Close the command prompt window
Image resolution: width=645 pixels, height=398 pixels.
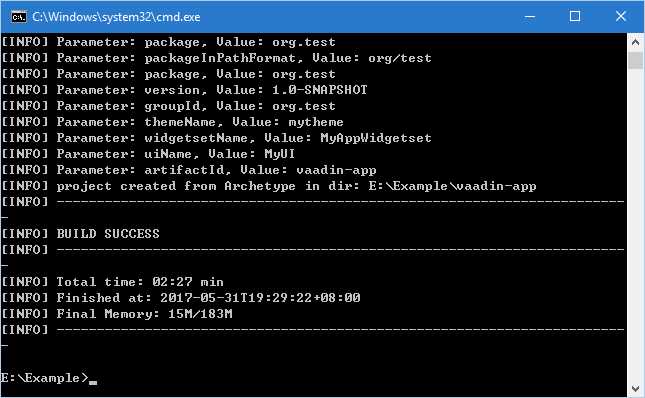tap(620, 17)
